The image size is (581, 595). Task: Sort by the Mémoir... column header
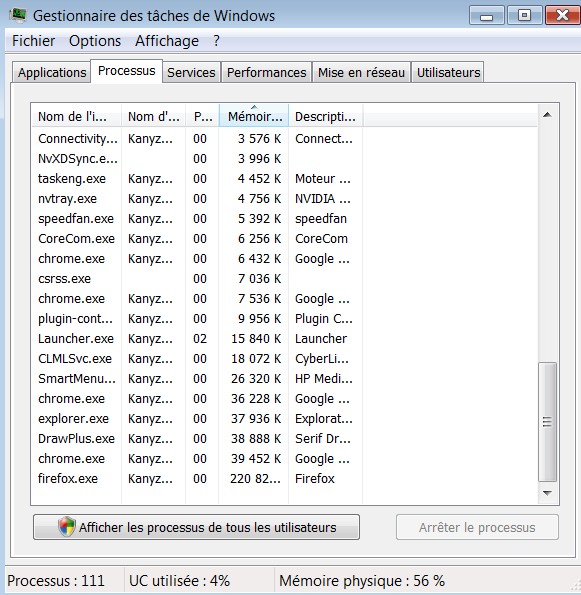254,116
